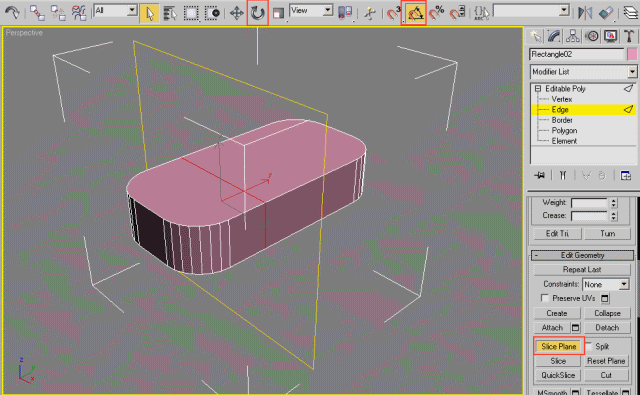Activate the Select and Move tool
The height and width of the screenshot is (395, 640).
pyautogui.click(x=236, y=13)
